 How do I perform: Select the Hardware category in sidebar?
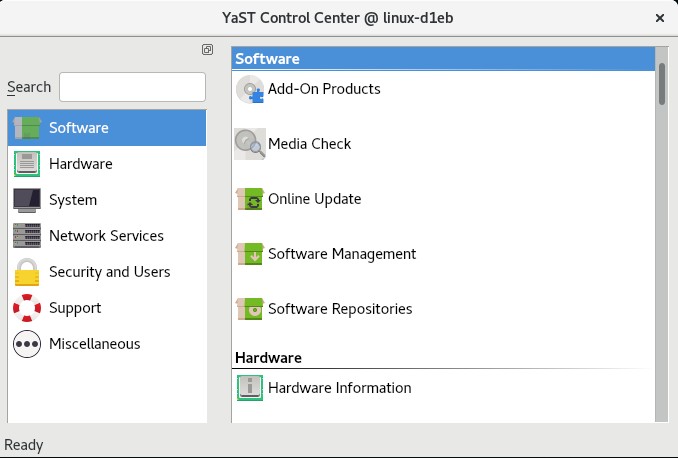coord(80,164)
